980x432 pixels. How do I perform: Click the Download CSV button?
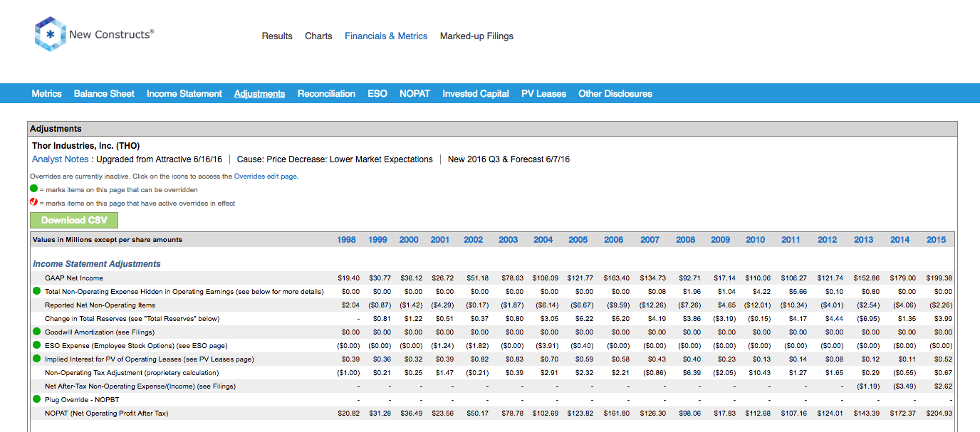(74, 220)
